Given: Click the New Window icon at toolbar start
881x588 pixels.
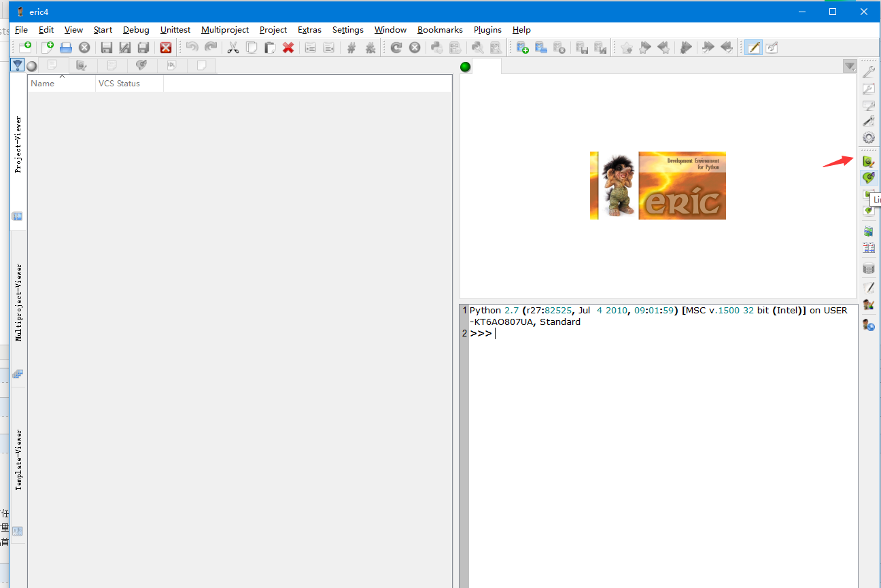Looking at the screenshot, I should click(x=25, y=48).
